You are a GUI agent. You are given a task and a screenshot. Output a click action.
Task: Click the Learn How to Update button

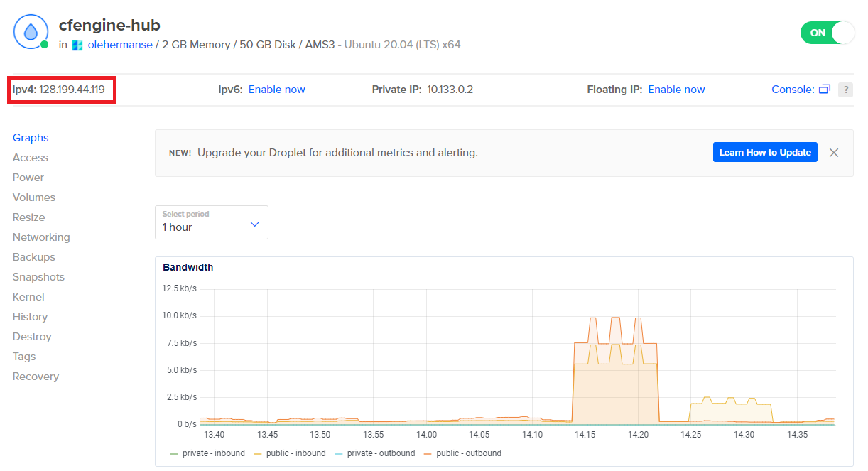pyautogui.click(x=764, y=153)
